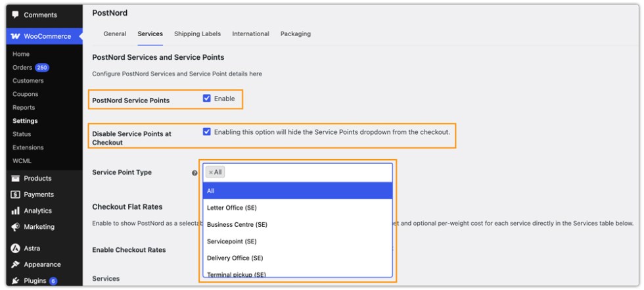Open the Settings submenu link
Screen dimensions: 644x290
point(25,121)
